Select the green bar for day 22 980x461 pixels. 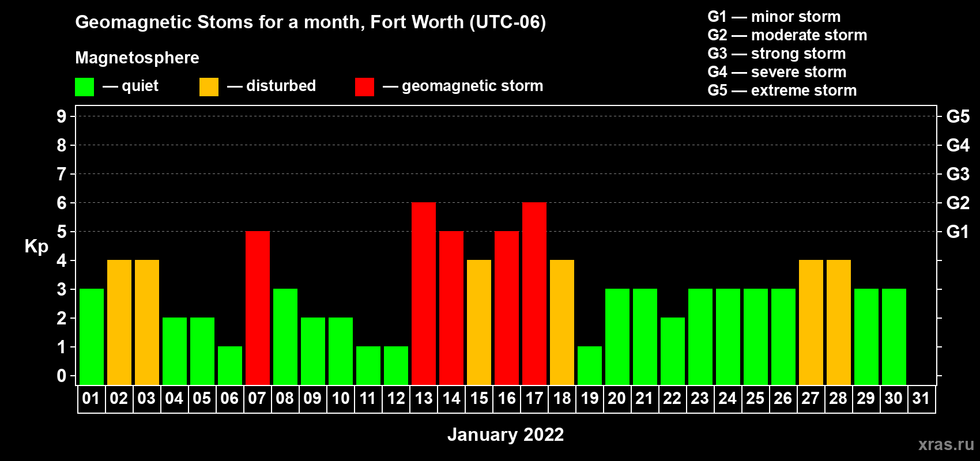(673, 351)
